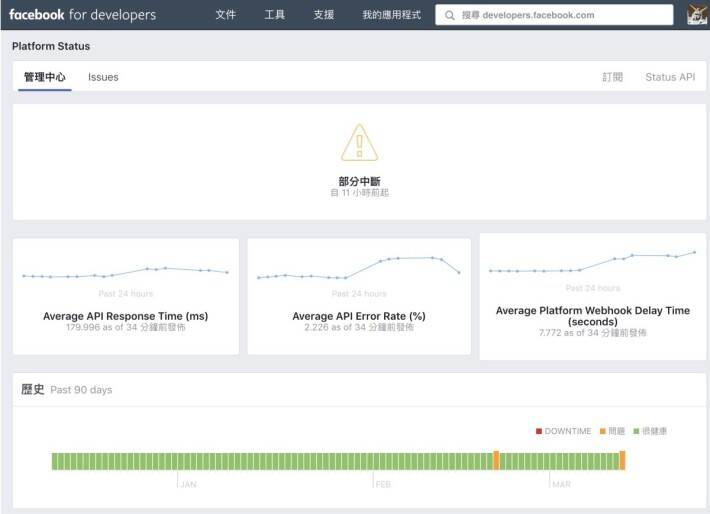Click the 自 11 小時前起 text
This screenshot has width=710, height=514.
pyautogui.click(x=360, y=193)
